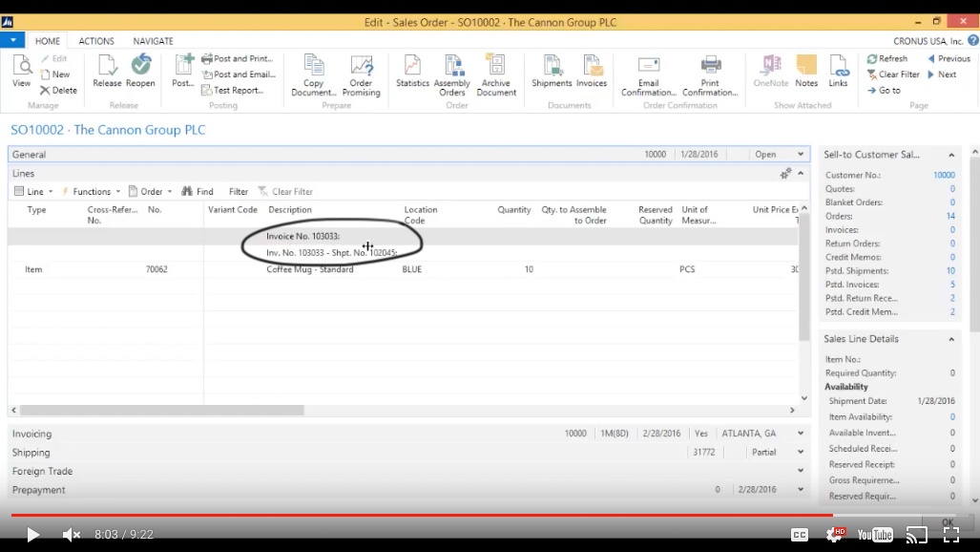Click the Lines horizontal scrollbar
The width and height of the screenshot is (980, 552).
[161, 410]
